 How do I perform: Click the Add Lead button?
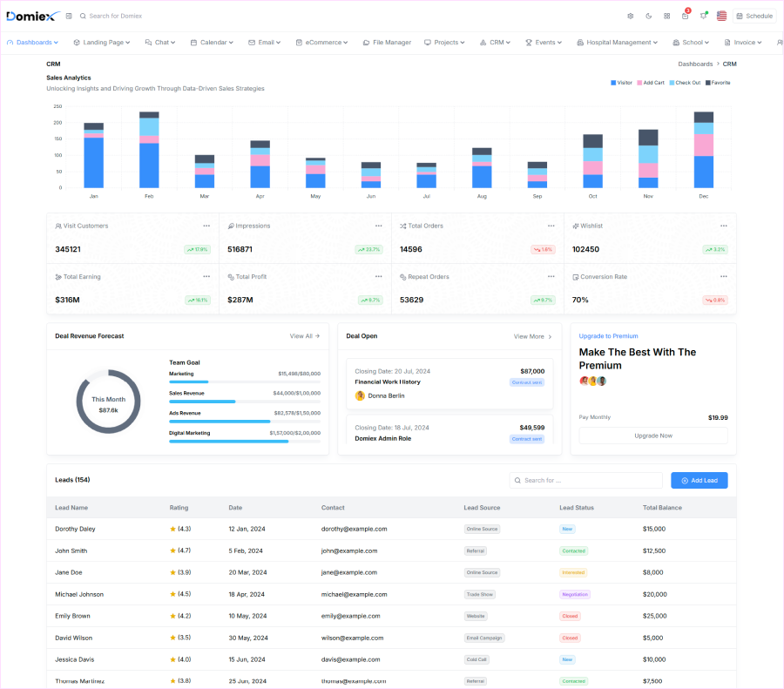click(x=699, y=480)
